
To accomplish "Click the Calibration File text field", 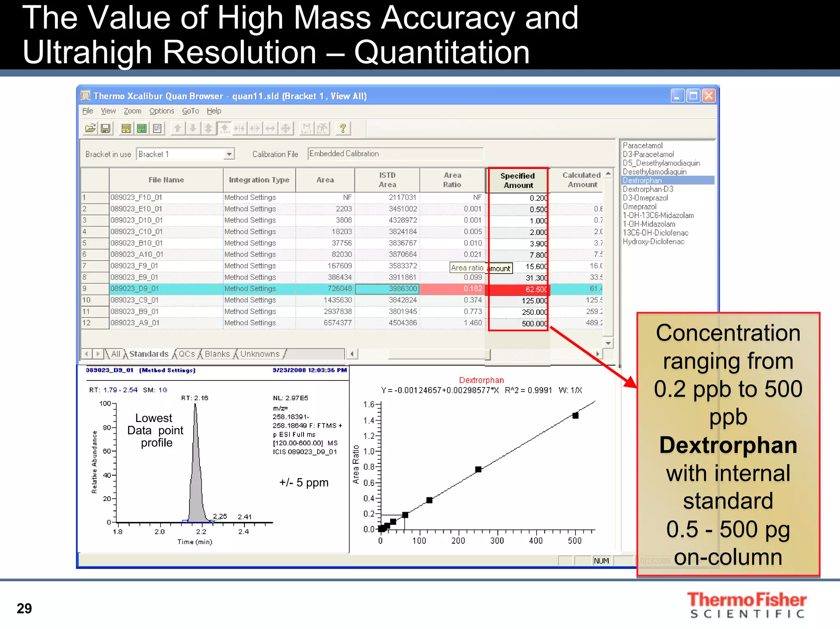I will [x=395, y=154].
